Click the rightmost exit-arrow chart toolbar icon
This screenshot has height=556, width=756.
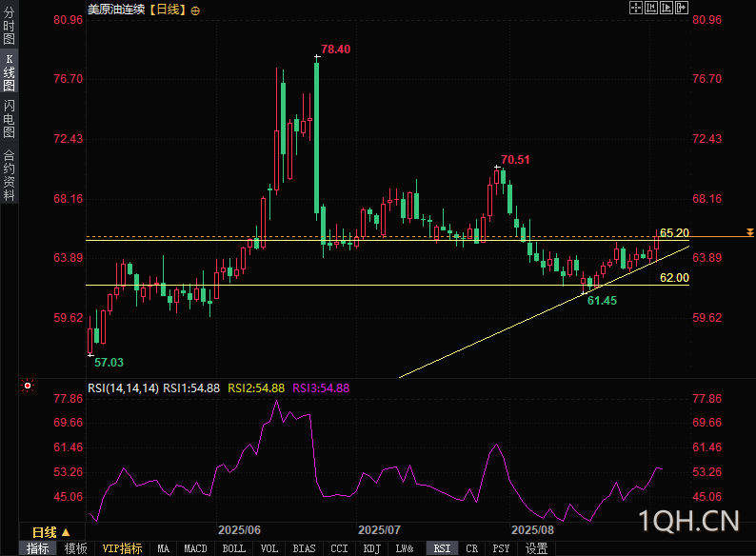tap(682, 8)
